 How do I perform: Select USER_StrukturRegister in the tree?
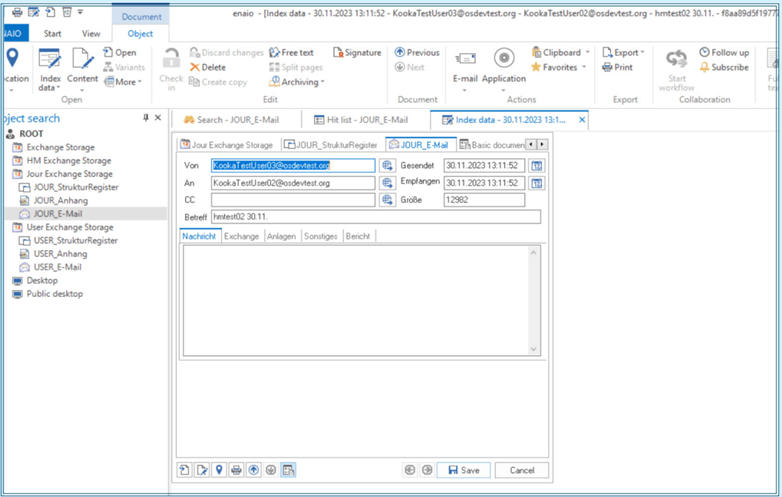(x=75, y=240)
